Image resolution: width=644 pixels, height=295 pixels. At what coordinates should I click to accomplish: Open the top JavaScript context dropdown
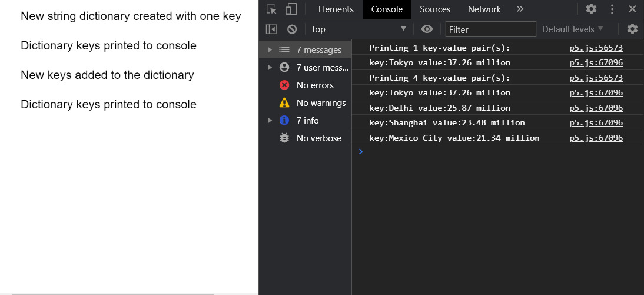[x=358, y=29]
